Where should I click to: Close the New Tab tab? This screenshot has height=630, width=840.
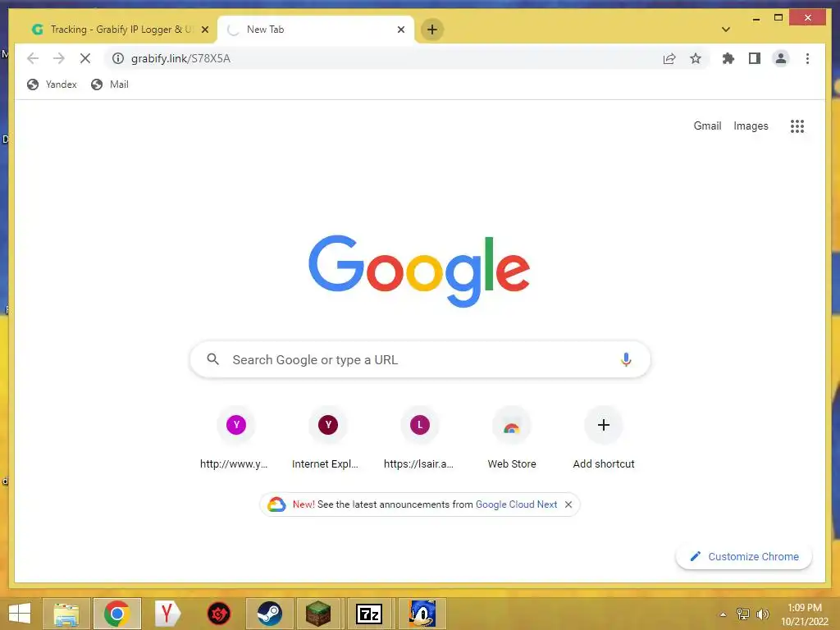pos(400,30)
